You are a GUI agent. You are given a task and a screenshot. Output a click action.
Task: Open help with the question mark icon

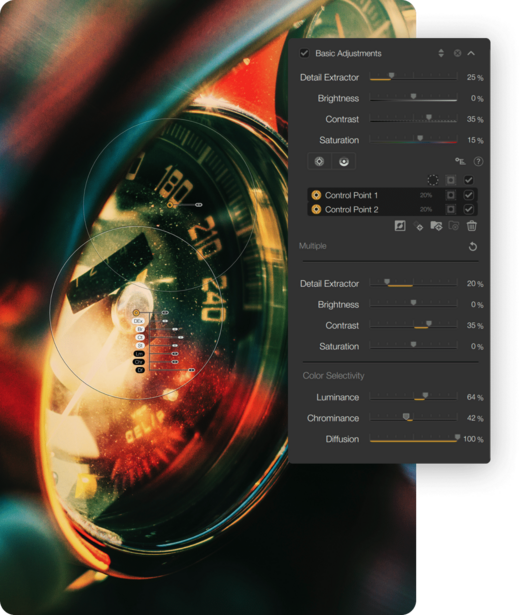(478, 161)
